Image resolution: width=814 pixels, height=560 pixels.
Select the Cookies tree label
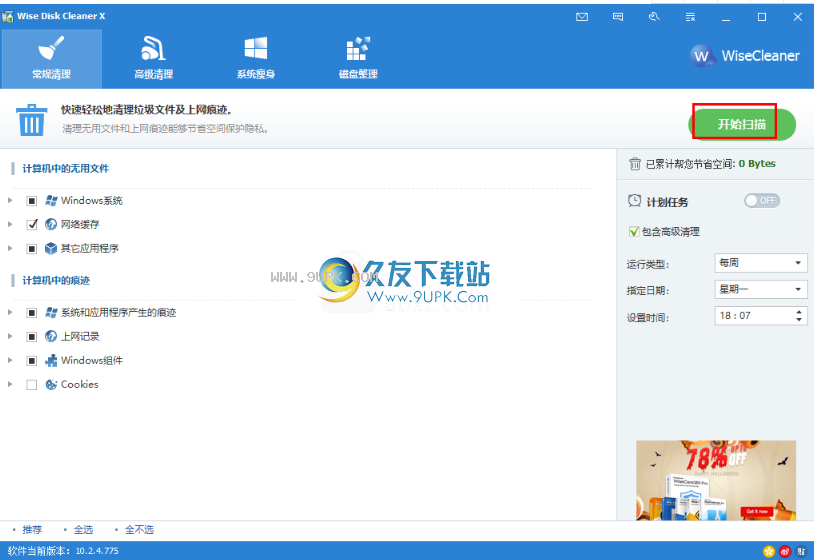point(79,385)
